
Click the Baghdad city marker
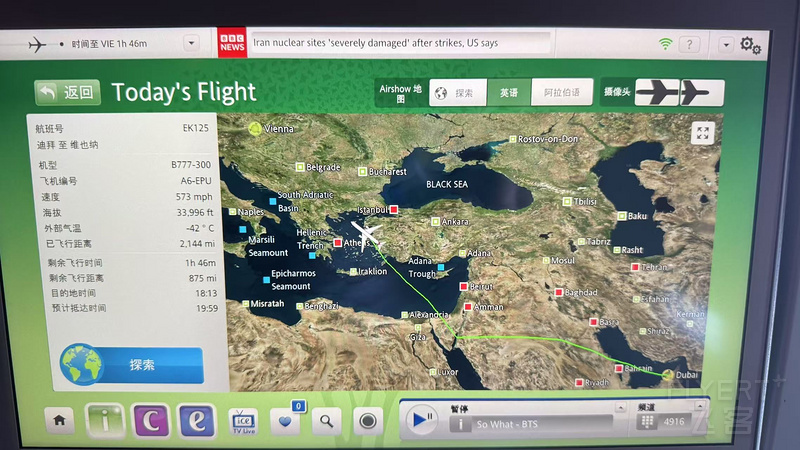tap(559, 292)
